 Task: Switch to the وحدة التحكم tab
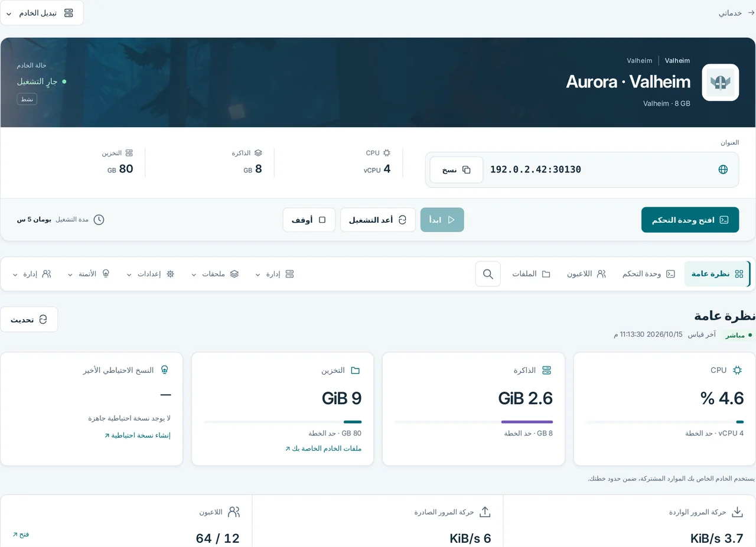coord(649,274)
